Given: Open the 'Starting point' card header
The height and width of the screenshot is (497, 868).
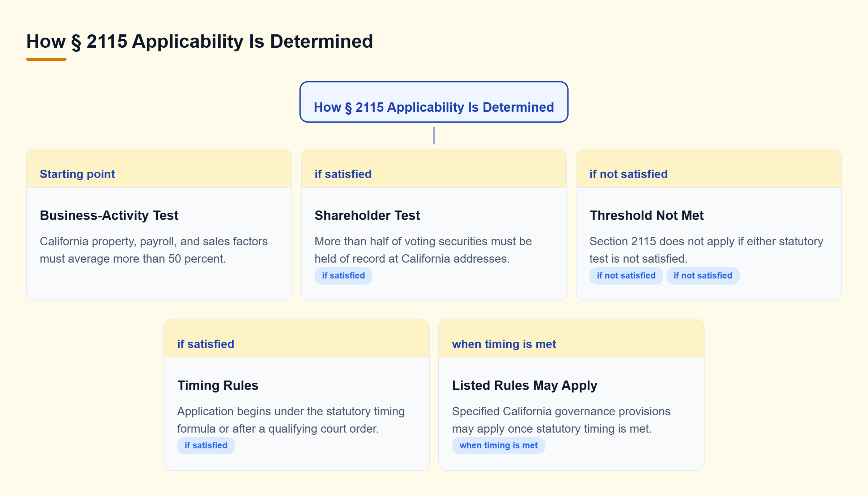Looking at the screenshot, I should pyautogui.click(x=159, y=169).
